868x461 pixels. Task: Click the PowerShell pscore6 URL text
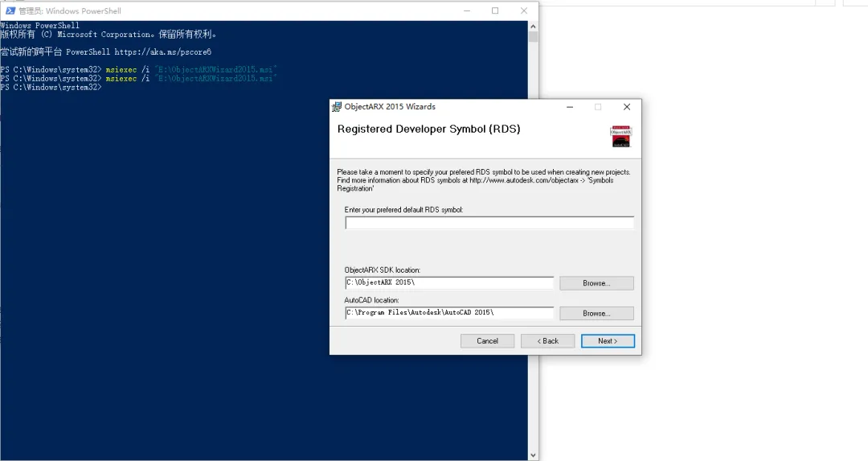[x=162, y=51]
